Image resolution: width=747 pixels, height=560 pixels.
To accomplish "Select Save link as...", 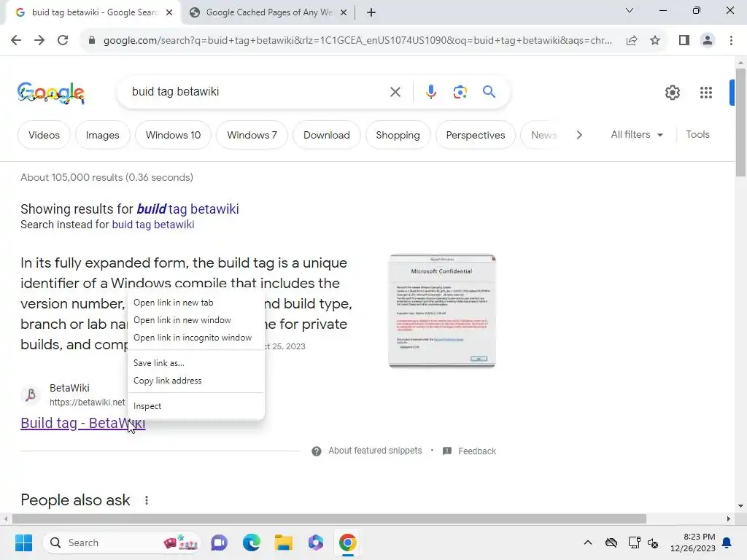I will click(196, 363).
